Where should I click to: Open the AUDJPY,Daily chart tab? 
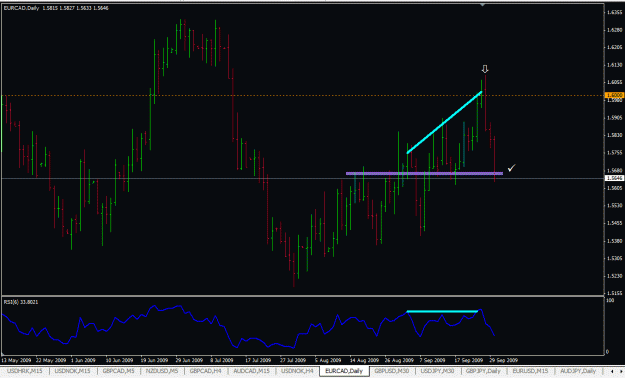coord(578,371)
